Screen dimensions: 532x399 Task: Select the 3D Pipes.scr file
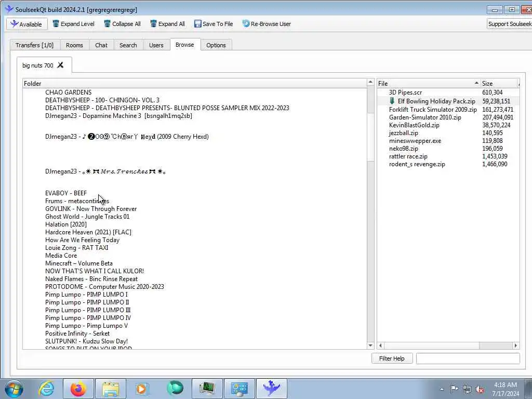[405, 92]
